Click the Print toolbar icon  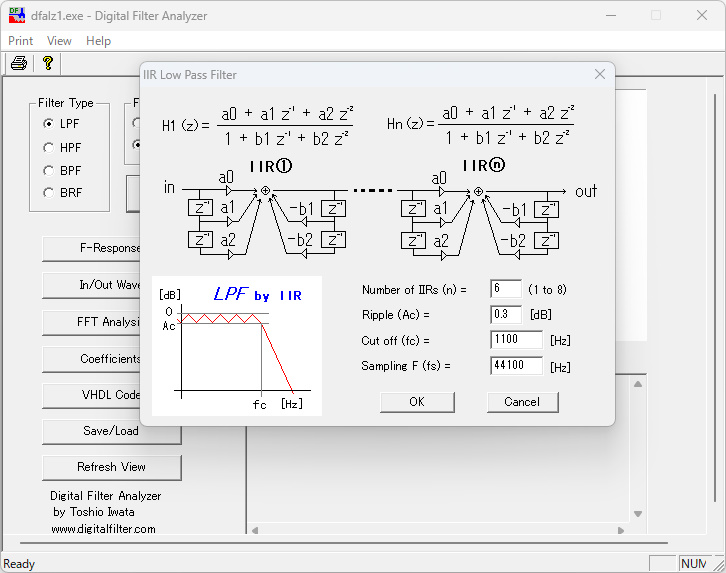pyautogui.click(x=18, y=63)
